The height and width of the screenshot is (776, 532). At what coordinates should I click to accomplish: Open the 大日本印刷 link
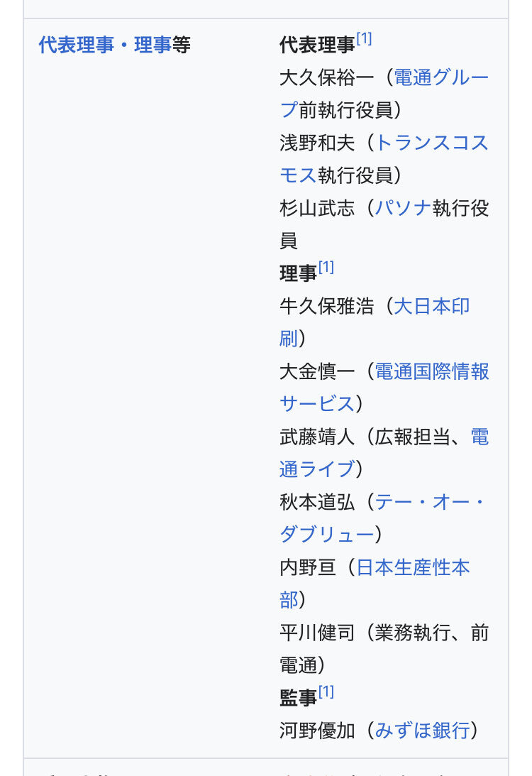[431, 307]
